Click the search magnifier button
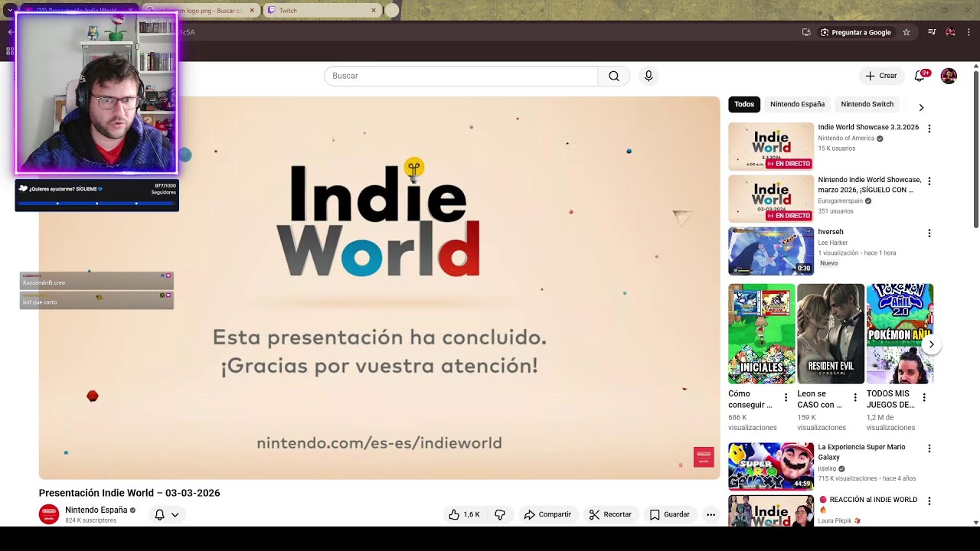Image resolution: width=980 pixels, height=551 pixels. tap(614, 76)
